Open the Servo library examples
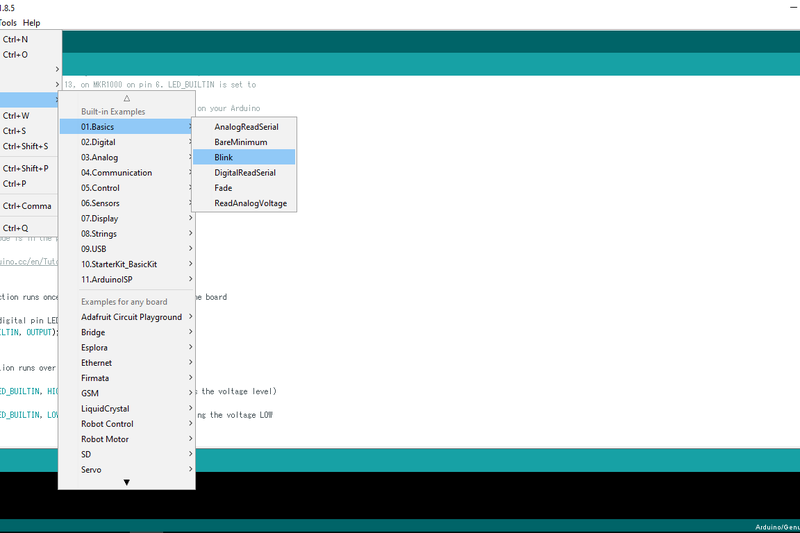Viewport: 800px width, 533px height. click(x=127, y=470)
